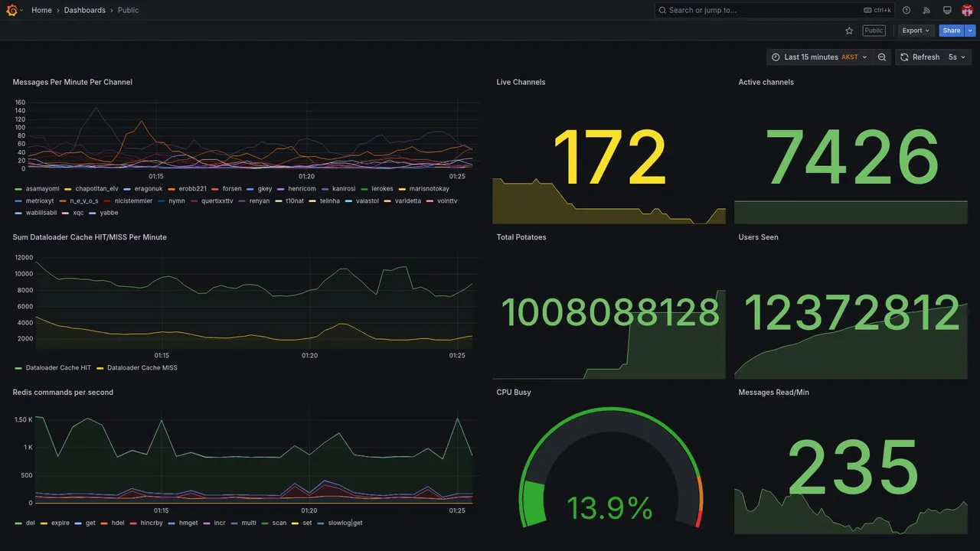The height and width of the screenshot is (551, 980).
Task: Click the monitor icon beside the avatar
Action: pos(947,10)
